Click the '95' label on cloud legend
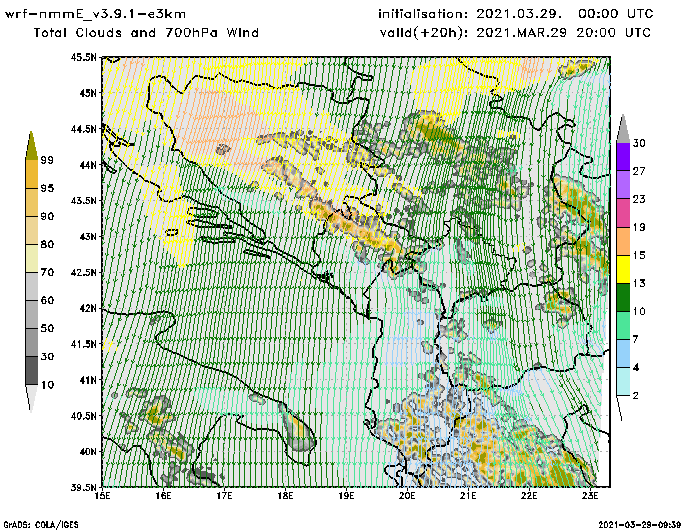Image resolution: width=700 pixels, height=530 pixels. [x=47, y=188]
